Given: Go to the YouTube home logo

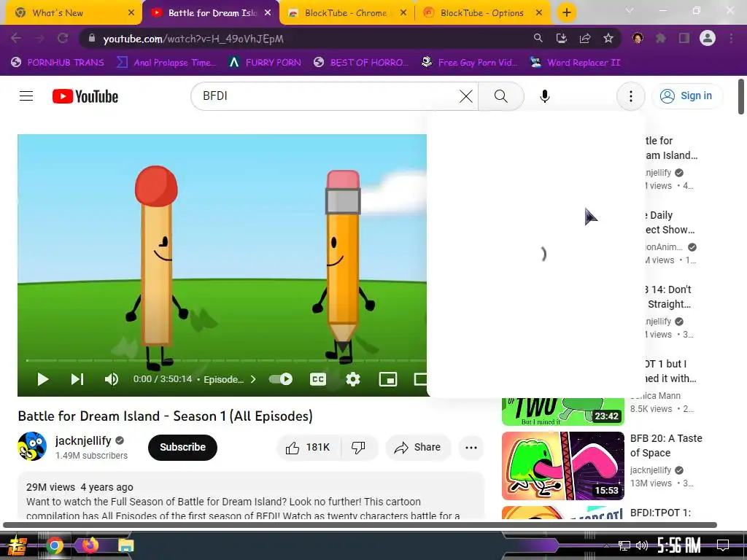Looking at the screenshot, I should [x=85, y=96].
